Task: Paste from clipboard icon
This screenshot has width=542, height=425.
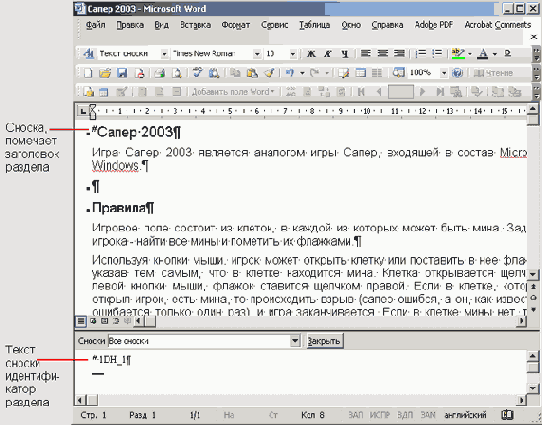Action: point(252,73)
